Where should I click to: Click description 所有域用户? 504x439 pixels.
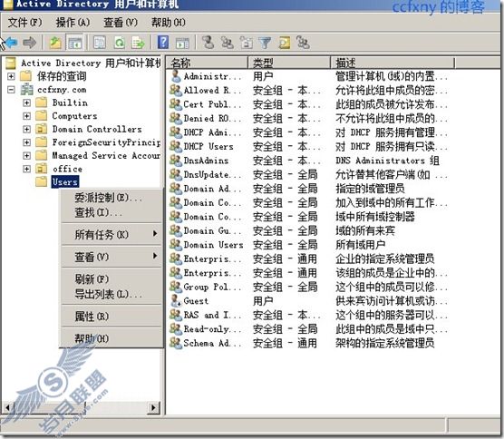point(360,245)
